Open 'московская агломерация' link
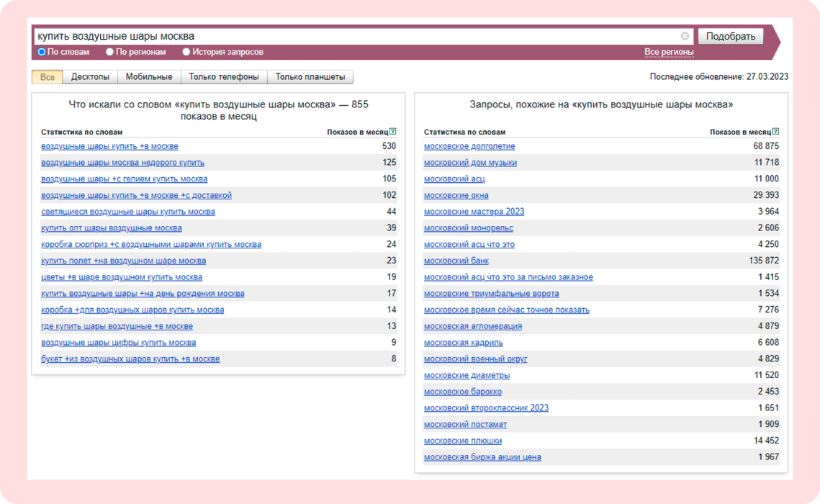 (x=473, y=326)
